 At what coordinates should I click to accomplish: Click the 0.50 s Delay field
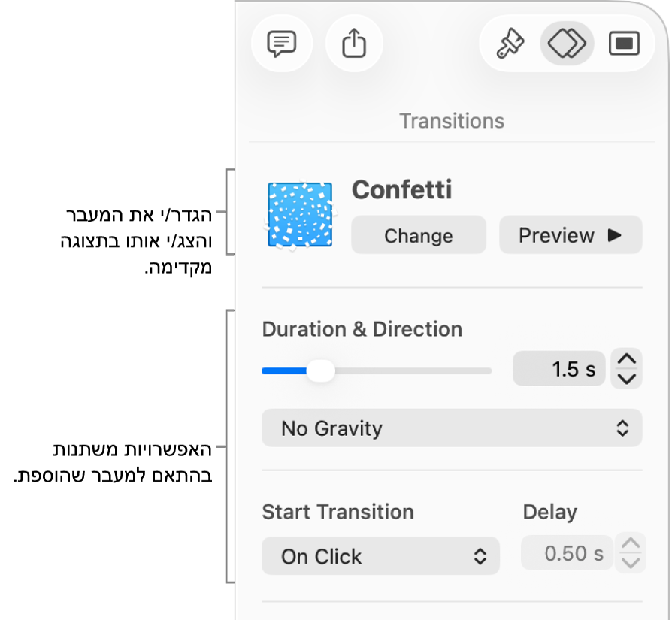click(567, 553)
